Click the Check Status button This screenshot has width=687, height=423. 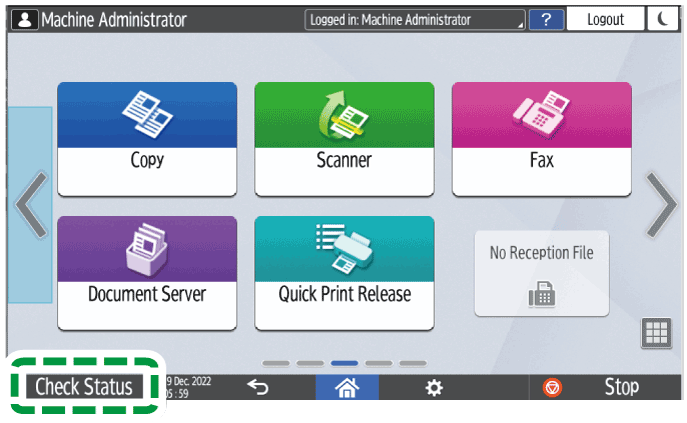pos(84,387)
